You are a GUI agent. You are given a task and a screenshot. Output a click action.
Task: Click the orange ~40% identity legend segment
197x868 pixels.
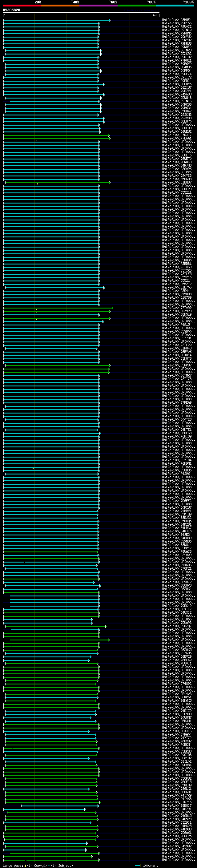coord(60,6)
